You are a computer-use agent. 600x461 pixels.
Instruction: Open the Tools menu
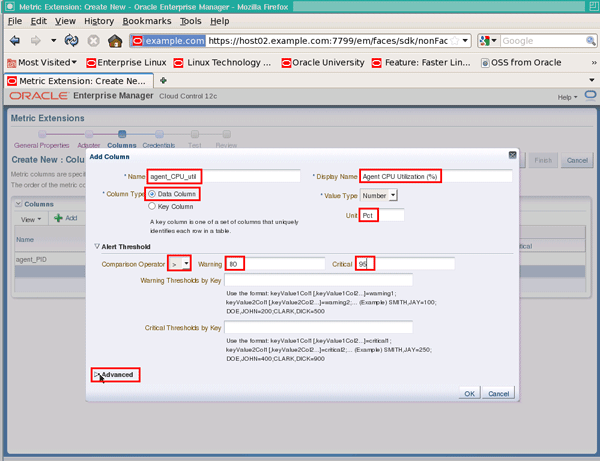[191, 21]
